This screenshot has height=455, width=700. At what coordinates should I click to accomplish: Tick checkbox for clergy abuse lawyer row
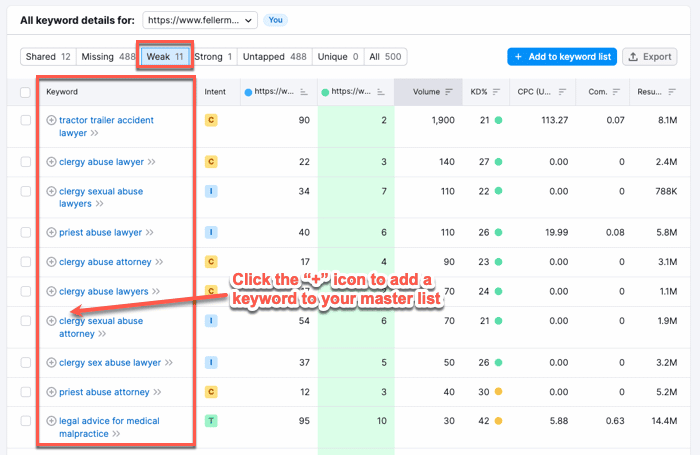(x=26, y=161)
